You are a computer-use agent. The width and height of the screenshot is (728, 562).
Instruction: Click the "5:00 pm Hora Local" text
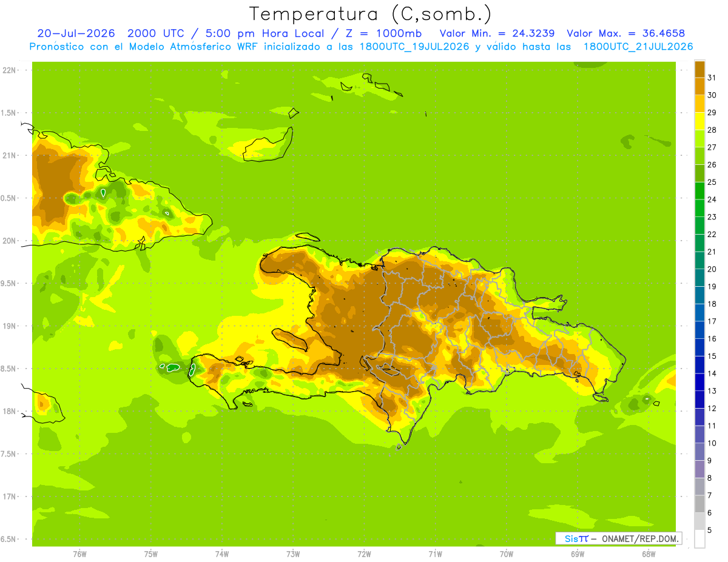266,33
